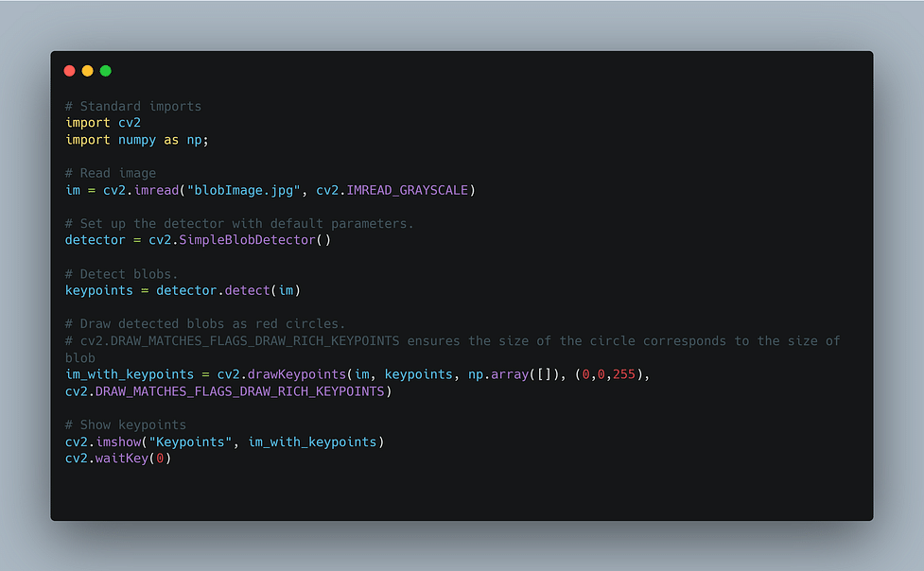The width and height of the screenshot is (924, 571).
Task: Click 'numpy' in the import statement
Action: point(137,140)
